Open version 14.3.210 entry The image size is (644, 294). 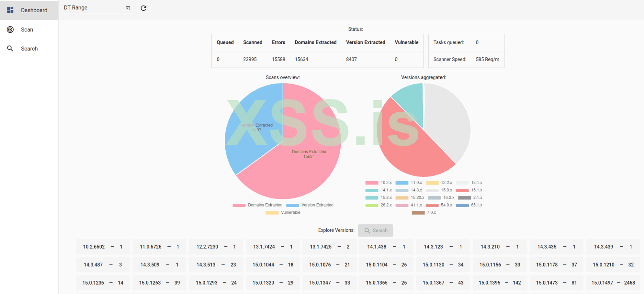coord(500,247)
